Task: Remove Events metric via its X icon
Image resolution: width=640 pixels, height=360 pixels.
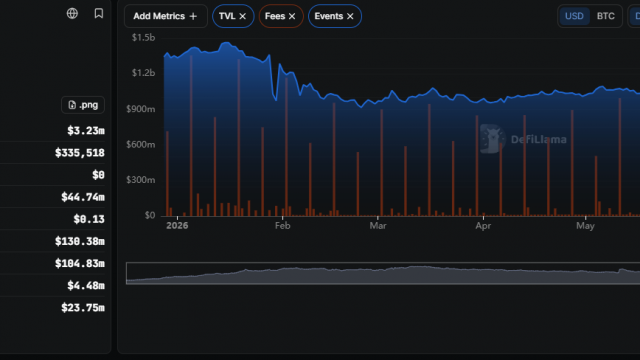Action: pyautogui.click(x=350, y=16)
